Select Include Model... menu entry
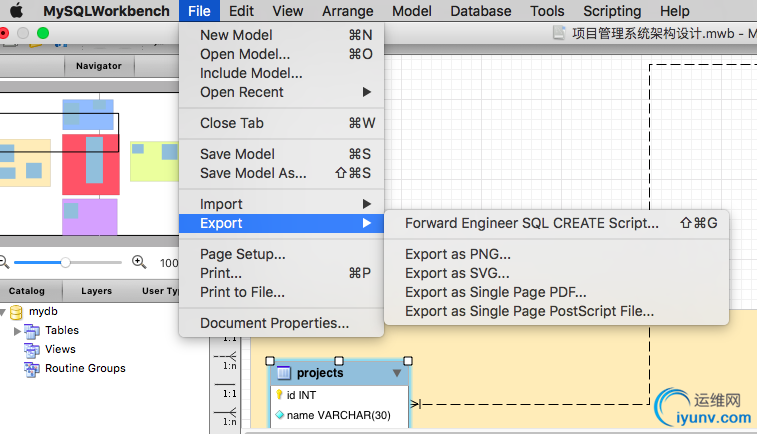757x434 pixels. pyautogui.click(x=281, y=73)
